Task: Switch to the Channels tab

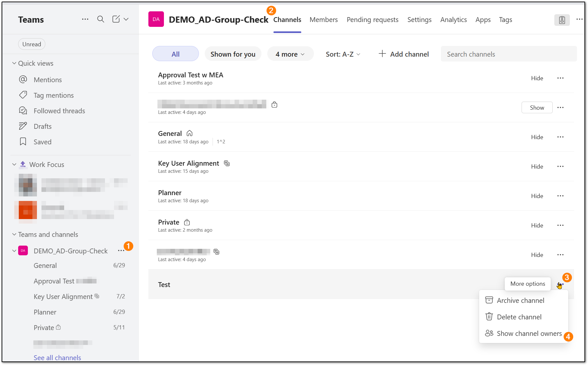Action: click(x=287, y=20)
